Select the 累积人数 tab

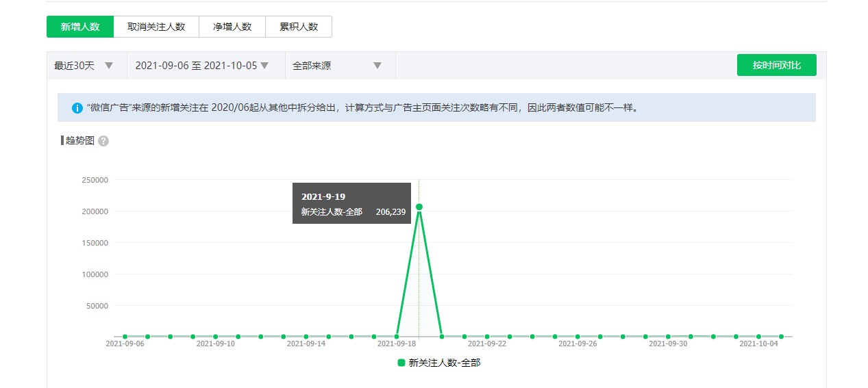tap(299, 27)
